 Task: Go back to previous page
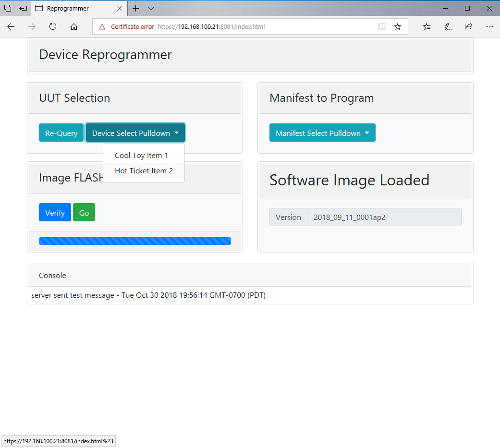coord(11,27)
